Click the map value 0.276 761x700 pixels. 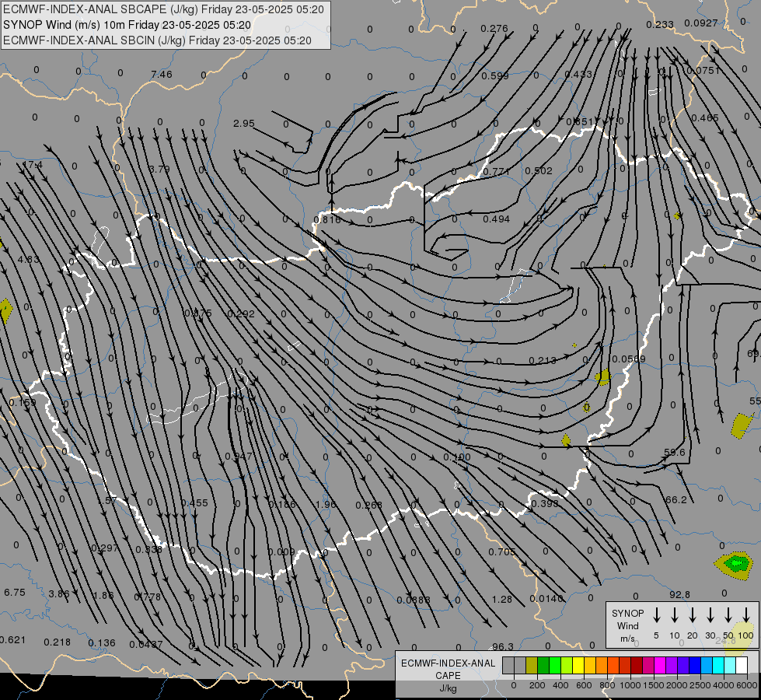point(494,29)
